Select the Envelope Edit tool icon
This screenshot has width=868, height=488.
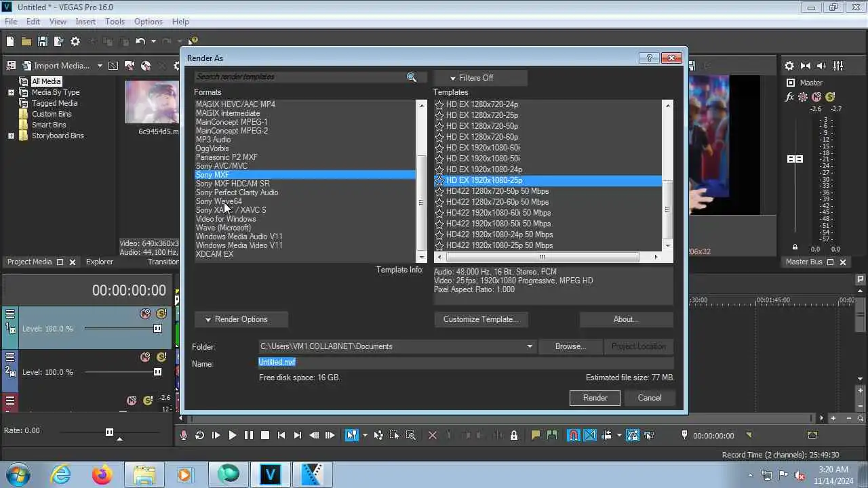pyautogui.click(x=378, y=435)
